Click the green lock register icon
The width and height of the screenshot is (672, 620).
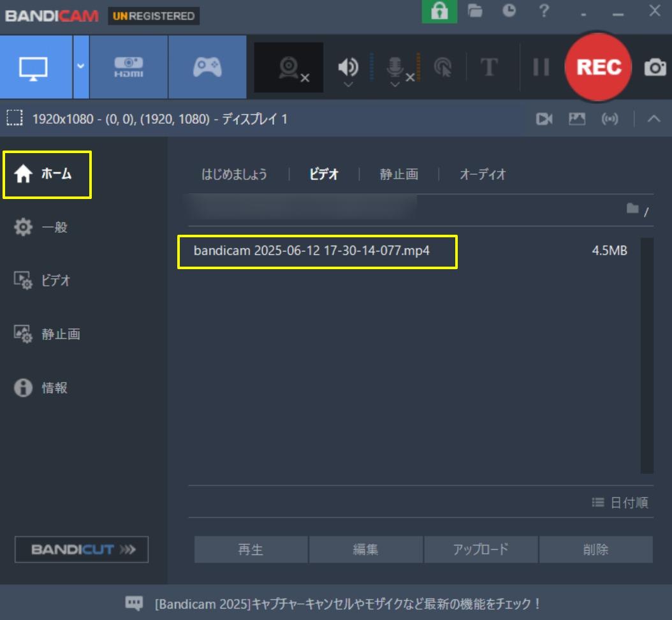coord(439,11)
